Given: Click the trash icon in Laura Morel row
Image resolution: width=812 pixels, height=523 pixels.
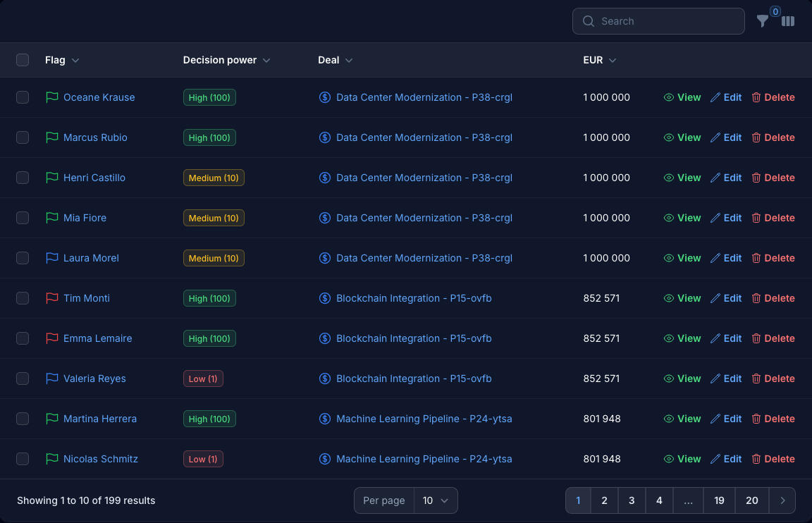Looking at the screenshot, I should tap(756, 258).
